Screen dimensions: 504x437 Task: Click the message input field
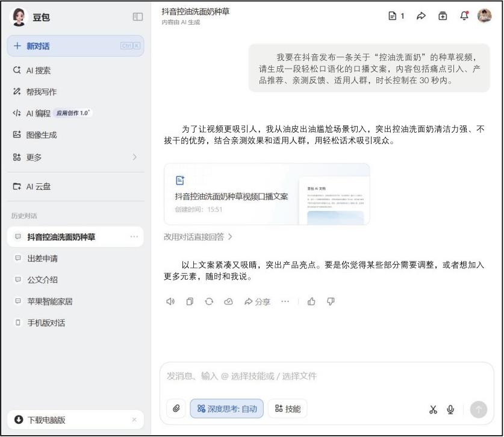click(325, 376)
